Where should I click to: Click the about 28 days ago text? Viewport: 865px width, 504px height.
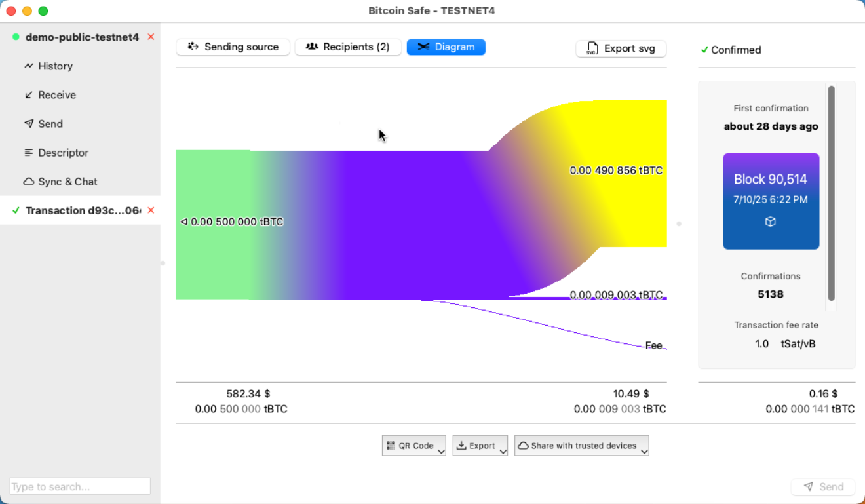coord(771,126)
